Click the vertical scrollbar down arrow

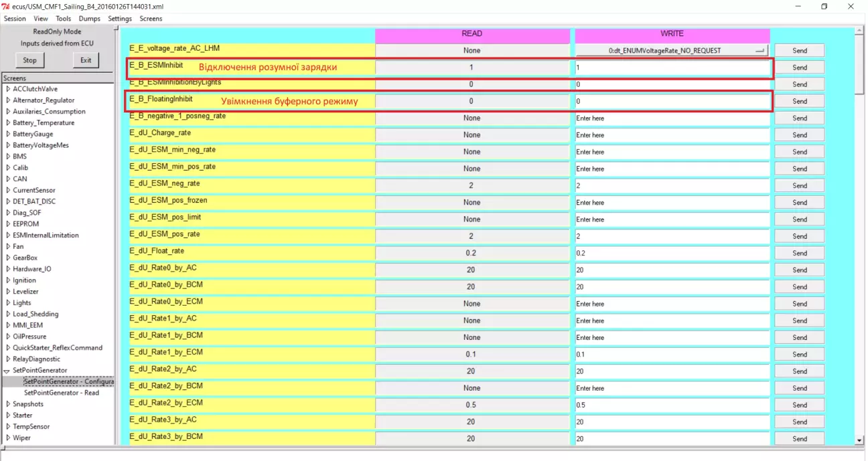[x=859, y=440]
